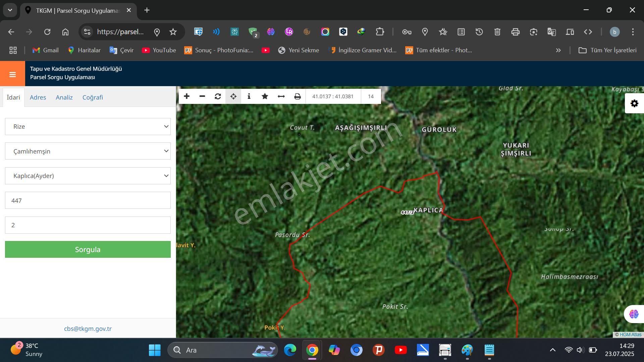Expand the Kaplıca(Ayder) neighborhood dropdown
Image resolution: width=644 pixels, height=362 pixels.
coord(88,176)
